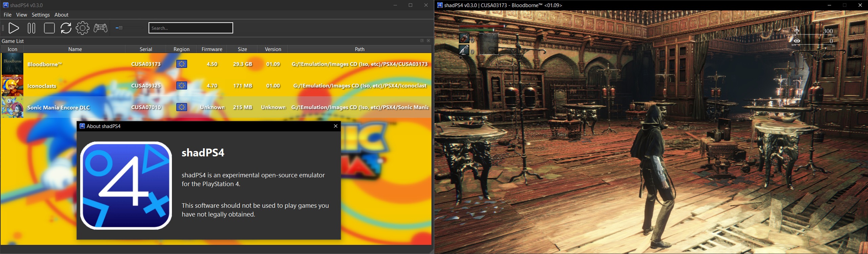This screenshot has width=868, height=254.
Task: Close the About shadPS4 dialog
Action: point(336,126)
